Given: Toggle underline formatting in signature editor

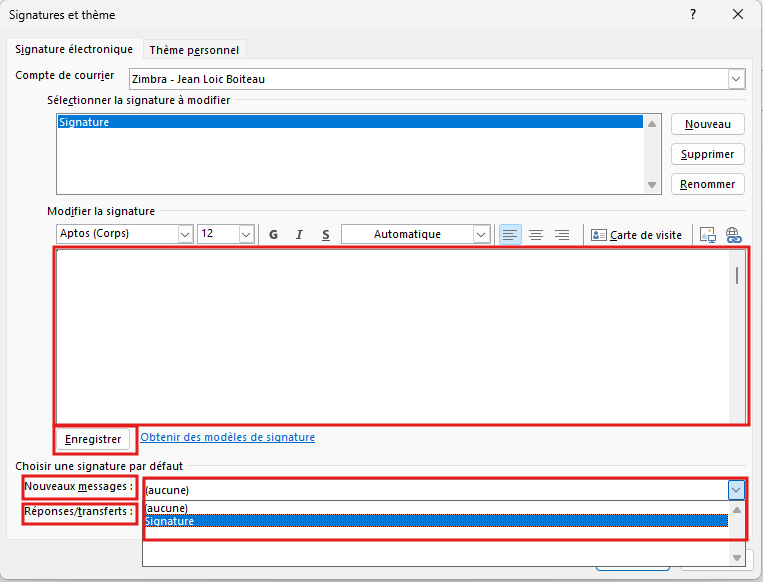Looking at the screenshot, I should click(325, 235).
